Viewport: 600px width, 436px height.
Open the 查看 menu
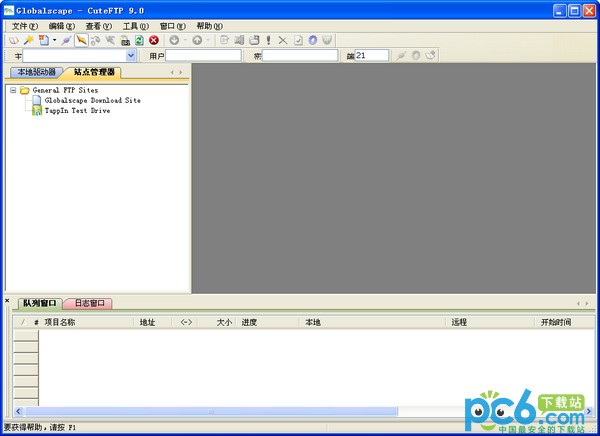(x=98, y=26)
